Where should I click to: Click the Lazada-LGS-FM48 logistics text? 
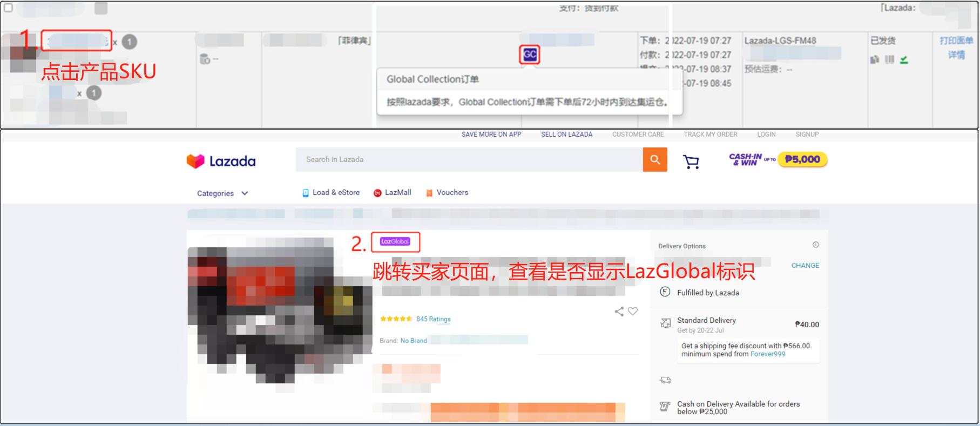pyautogui.click(x=780, y=40)
